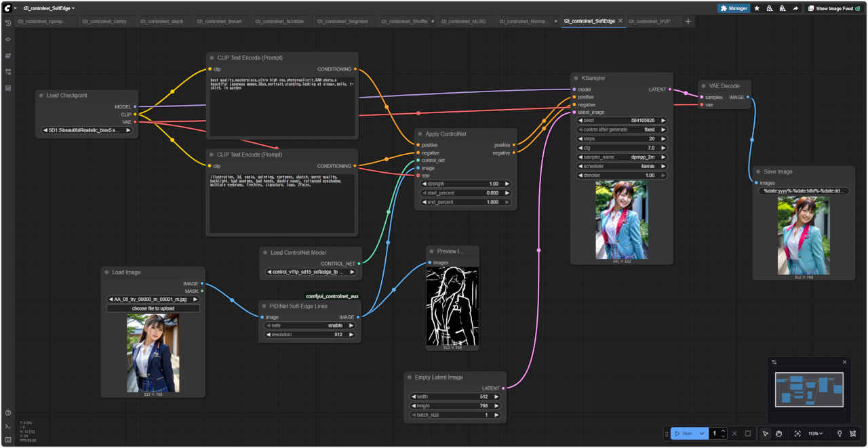Image resolution: width=868 pixels, height=448 pixels.
Task: Toggle link visibility icon in bottom toolbar
Action: (x=853, y=434)
